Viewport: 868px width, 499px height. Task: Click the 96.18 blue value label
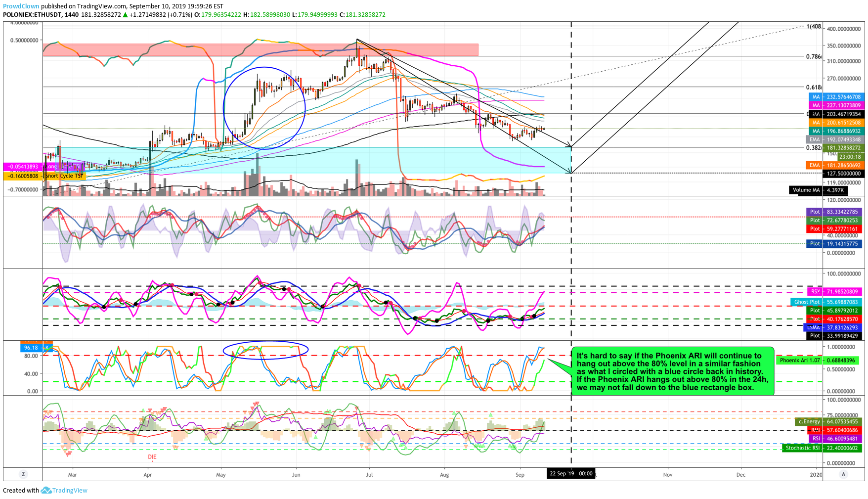coord(31,348)
